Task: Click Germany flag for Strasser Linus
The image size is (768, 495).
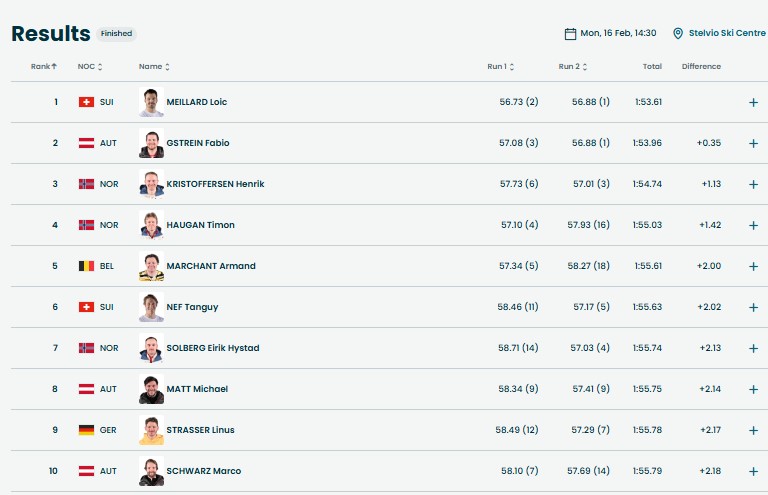Action: click(x=86, y=430)
